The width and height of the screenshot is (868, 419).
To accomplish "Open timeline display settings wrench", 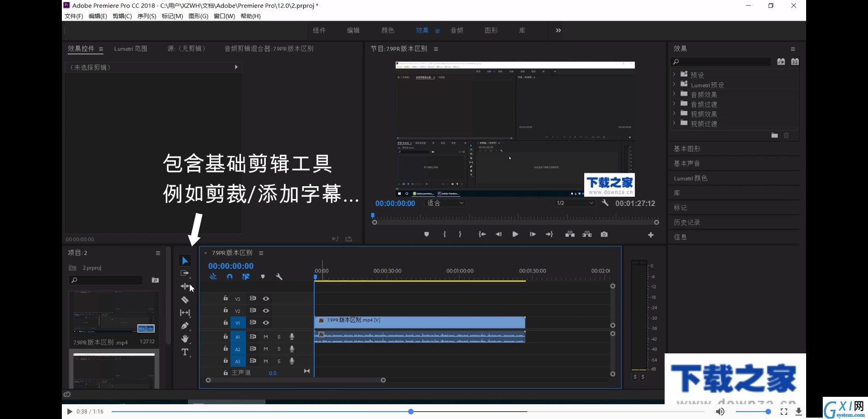I will tap(279, 277).
